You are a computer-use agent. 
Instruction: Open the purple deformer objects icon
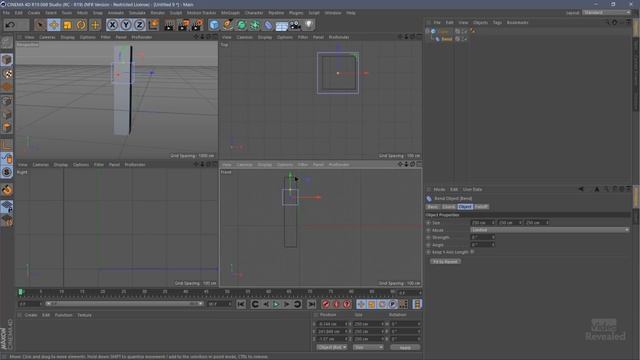268,25
